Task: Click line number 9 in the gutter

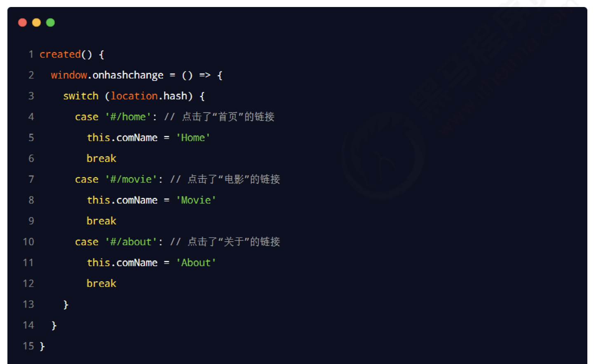Action: [x=31, y=221]
